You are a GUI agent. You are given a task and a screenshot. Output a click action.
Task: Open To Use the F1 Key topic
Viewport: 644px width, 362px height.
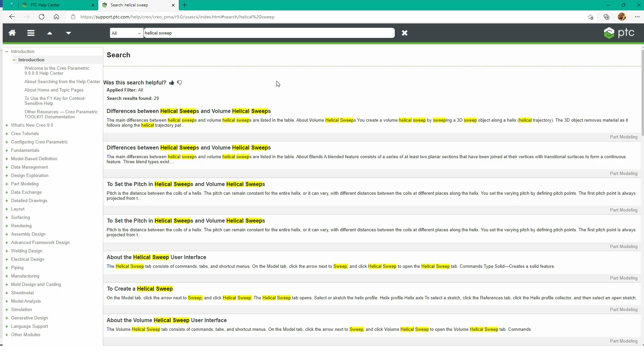click(x=55, y=101)
